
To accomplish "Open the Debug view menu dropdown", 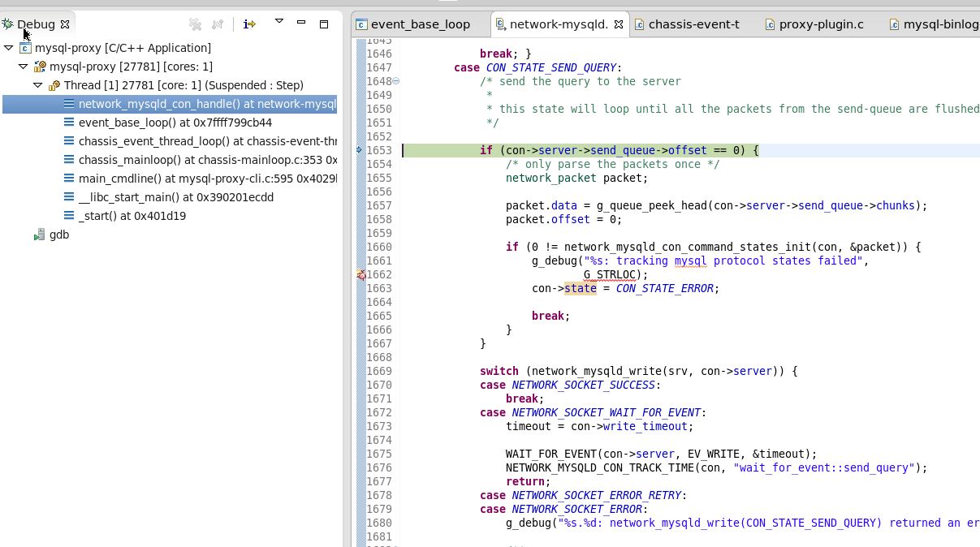I will [278, 22].
